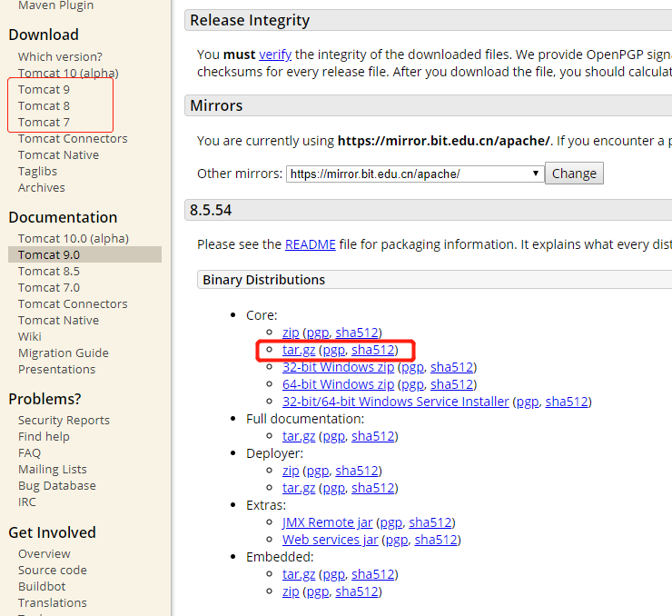Download Deployer tar.gz
This screenshot has width=672, height=616.
pyautogui.click(x=299, y=488)
